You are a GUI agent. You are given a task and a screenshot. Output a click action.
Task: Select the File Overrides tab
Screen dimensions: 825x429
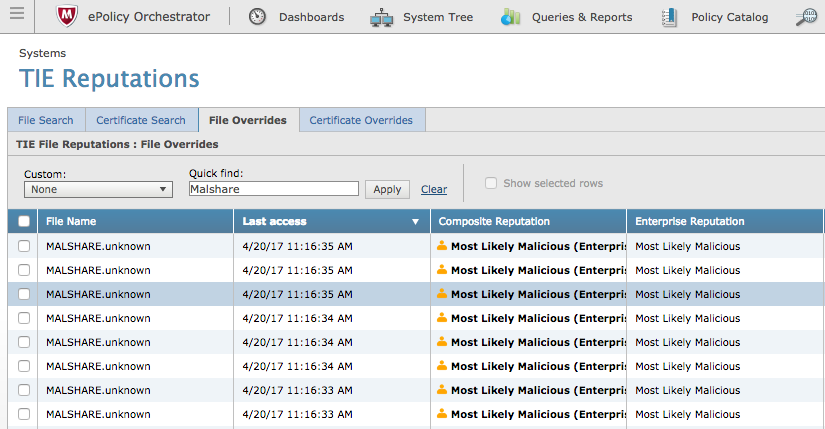pyautogui.click(x=248, y=120)
